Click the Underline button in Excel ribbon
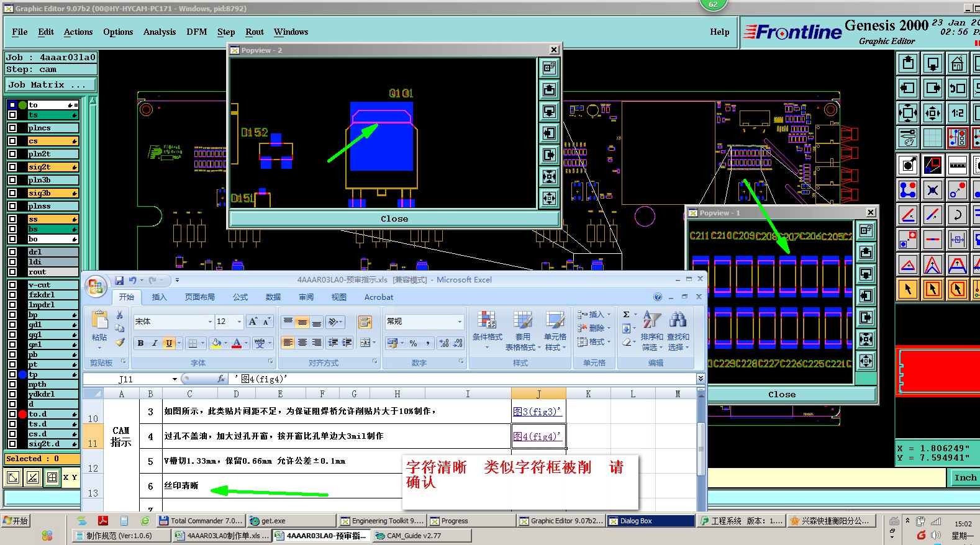Image resolution: width=980 pixels, height=545 pixels. coord(169,343)
